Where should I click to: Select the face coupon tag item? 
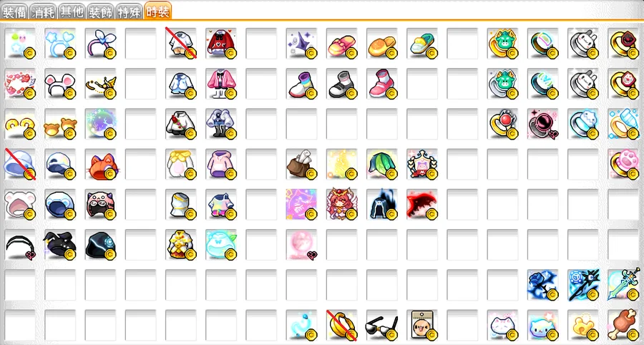point(423,325)
